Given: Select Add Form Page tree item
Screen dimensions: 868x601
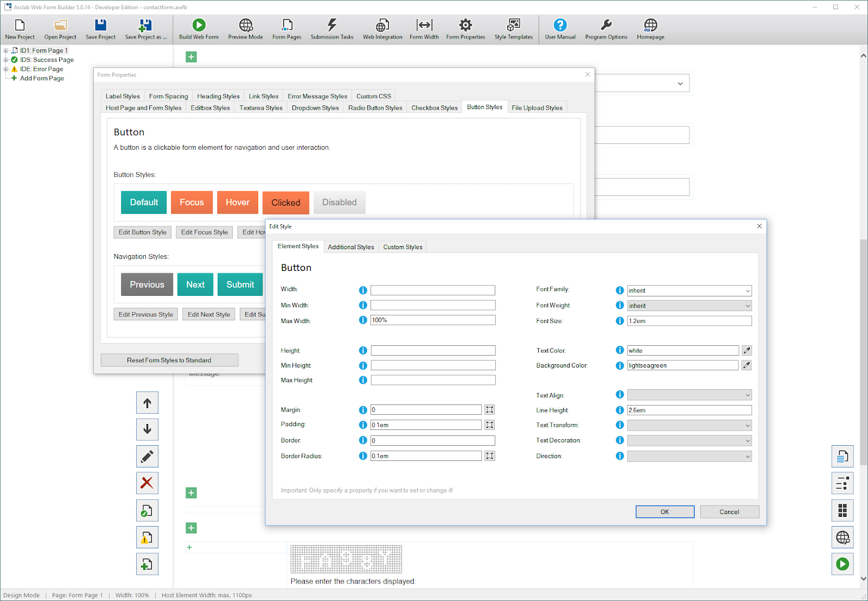Looking at the screenshot, I should pyautogui.click(x=42, y=78).
